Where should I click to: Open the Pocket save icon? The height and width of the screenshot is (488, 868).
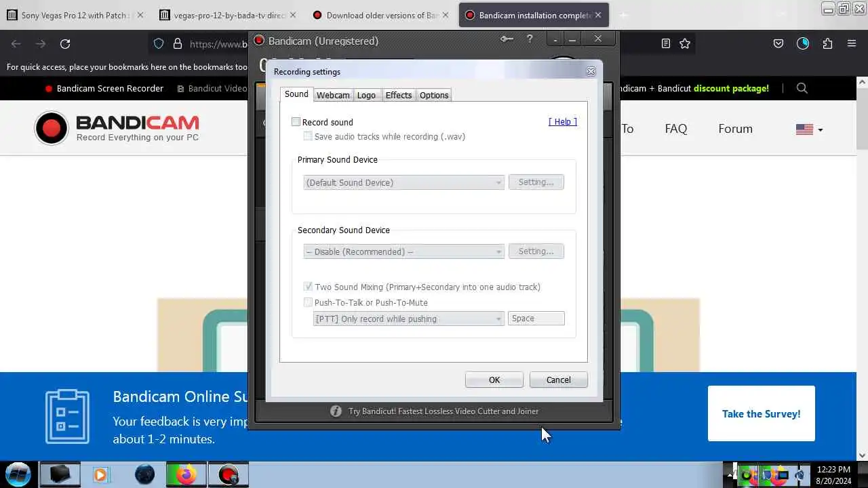tap(778, 44)
